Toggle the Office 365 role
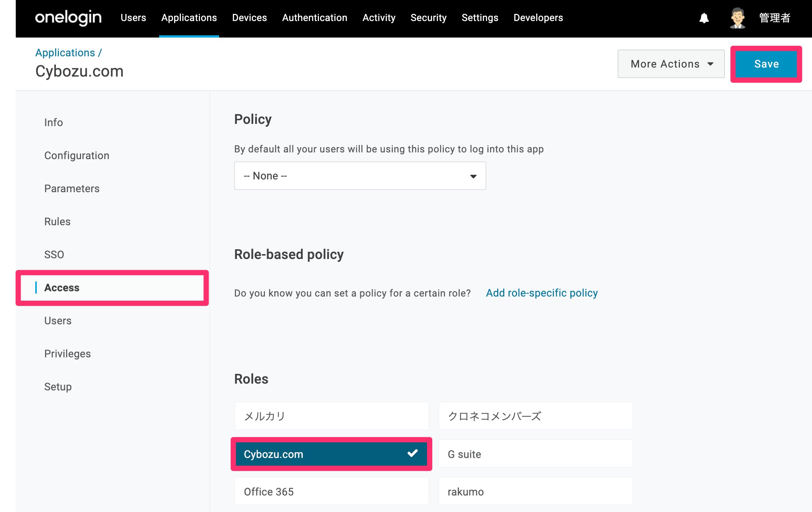 tap(331, 491)
